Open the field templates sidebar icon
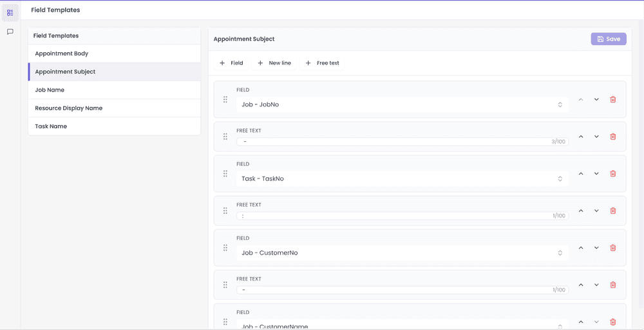644x330 pixels. [10, 13]
